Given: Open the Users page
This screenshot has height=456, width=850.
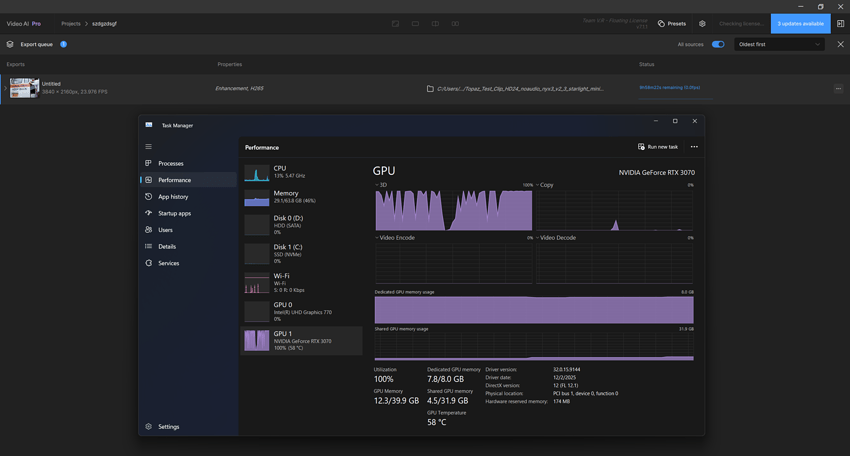Looking at the screenshot, I should (x=166, y=230).
